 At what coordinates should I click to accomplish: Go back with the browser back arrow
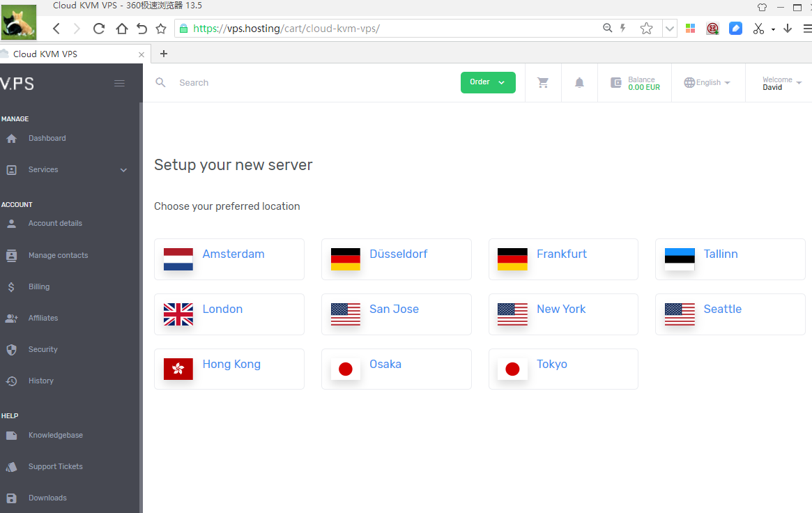(x=56, y=29)
